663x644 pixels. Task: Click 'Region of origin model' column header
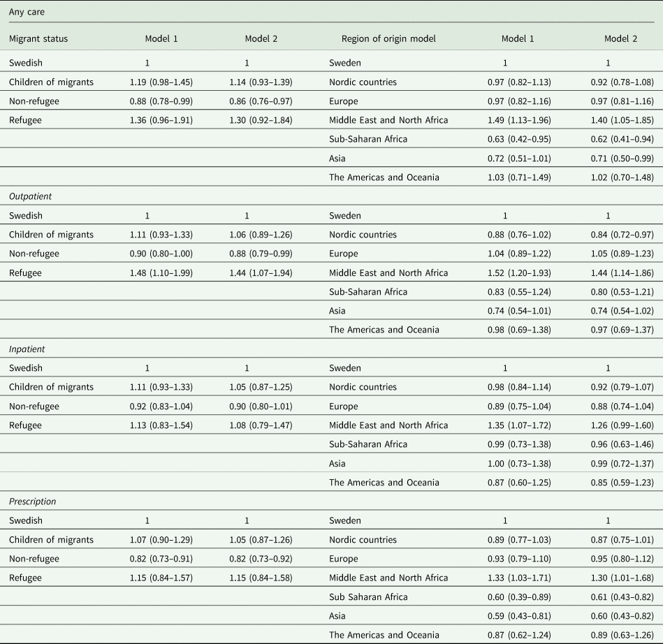pos(388,39)
